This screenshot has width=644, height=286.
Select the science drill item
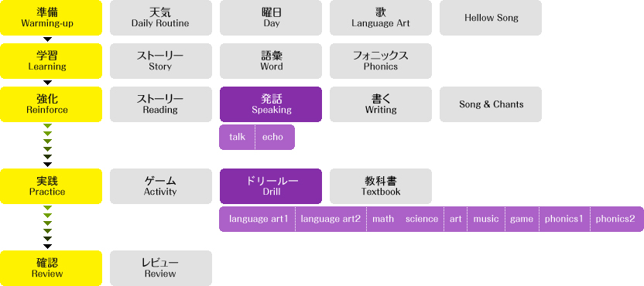pos(422,219)
